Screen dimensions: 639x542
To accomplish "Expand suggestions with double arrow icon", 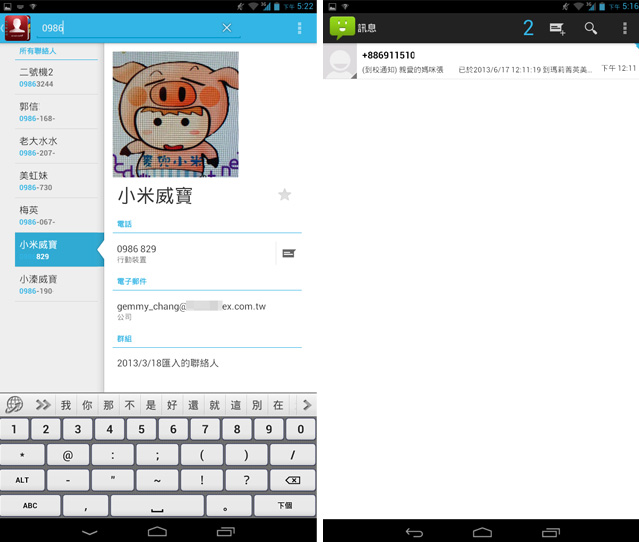I will coord(43,405).
